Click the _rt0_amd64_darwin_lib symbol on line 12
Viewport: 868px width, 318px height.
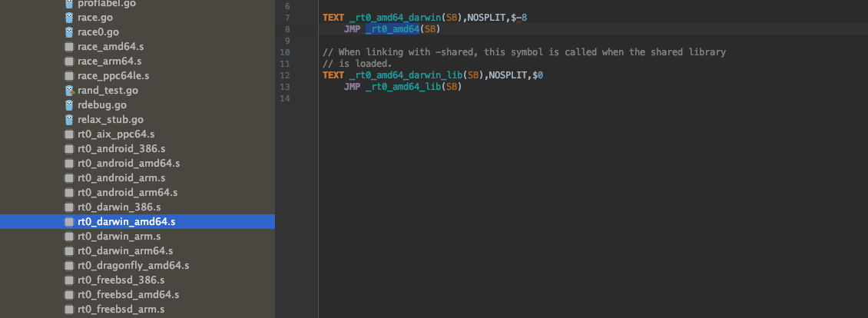click(x=406, y=75)
